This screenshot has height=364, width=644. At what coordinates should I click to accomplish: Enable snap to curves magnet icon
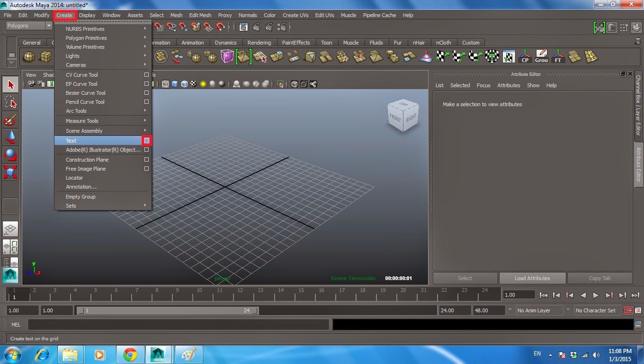point(171,27)
